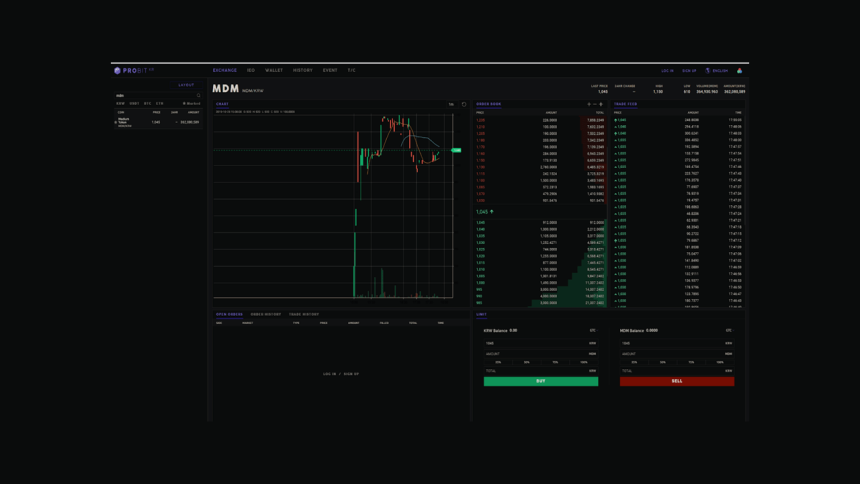Open the GTC order type dropdown in buy panel

pos(593,330)
